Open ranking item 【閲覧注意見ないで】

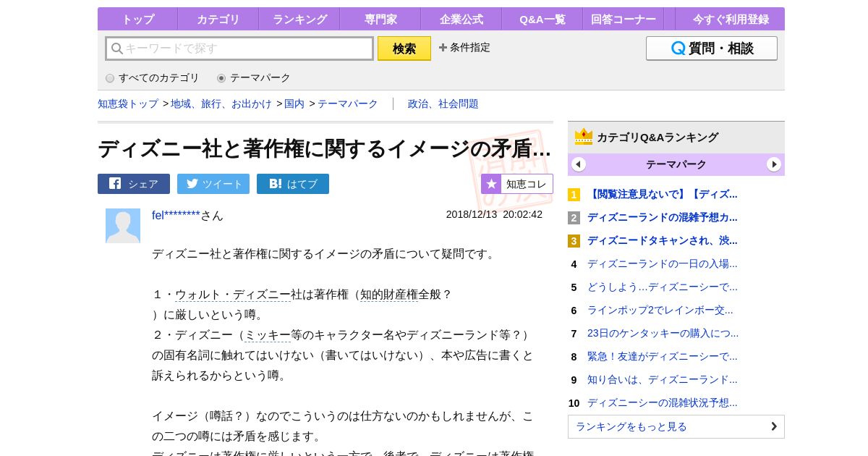(x=663, y=194)
